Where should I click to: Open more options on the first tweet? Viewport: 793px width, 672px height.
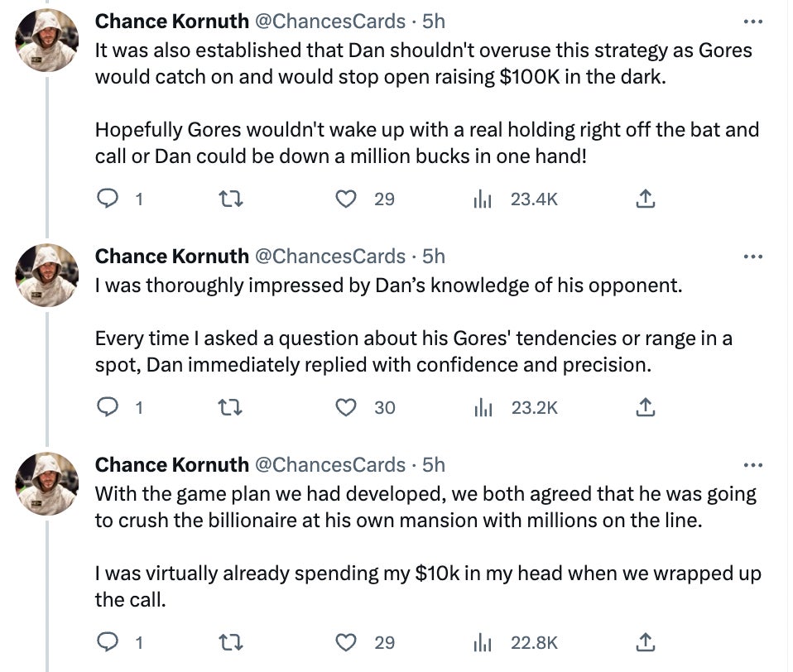point(752,22)
